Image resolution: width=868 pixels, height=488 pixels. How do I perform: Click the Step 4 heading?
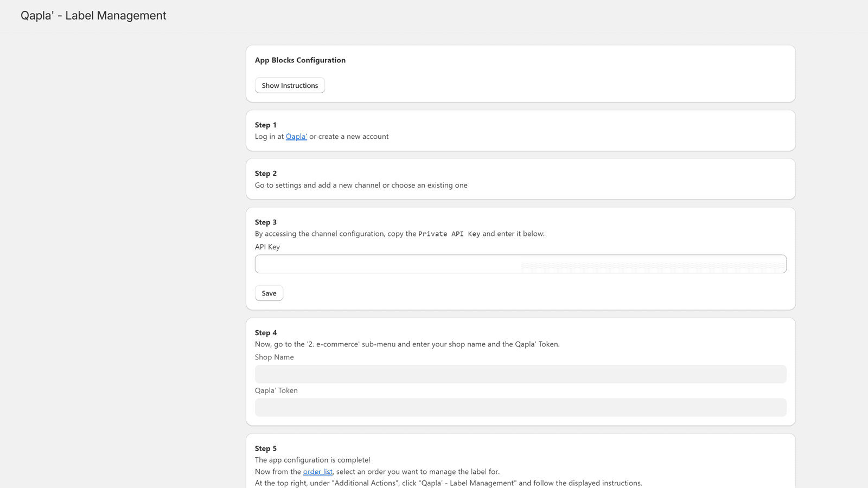click(x=265, y=333)
